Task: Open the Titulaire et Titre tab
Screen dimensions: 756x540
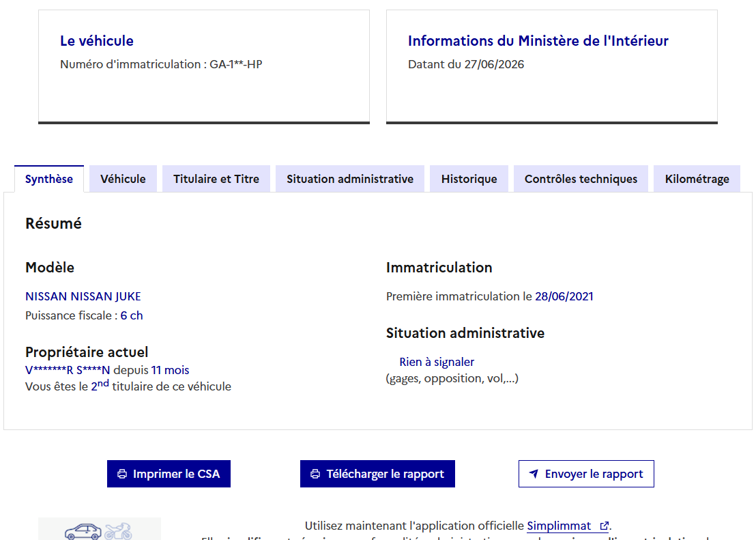Action: click(x=216, y=179)
